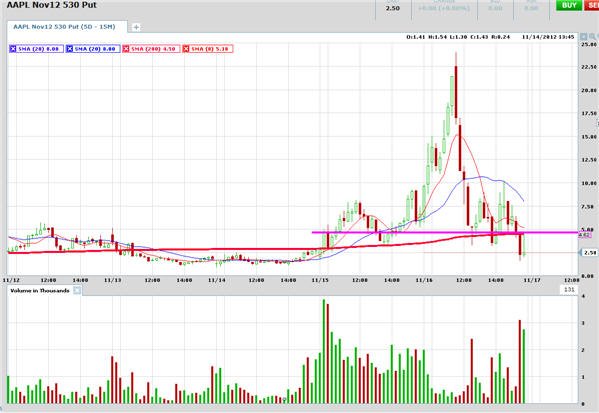Click the Volume in Thousands label
The height and width of the screenshot is (413, 599).
pos(40,290)
